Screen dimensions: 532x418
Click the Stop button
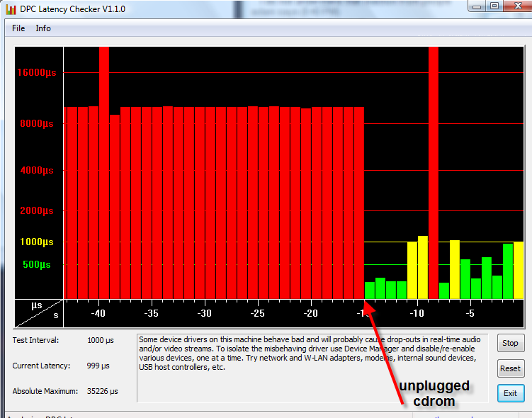pyautogui.click(x=510, y=343)
